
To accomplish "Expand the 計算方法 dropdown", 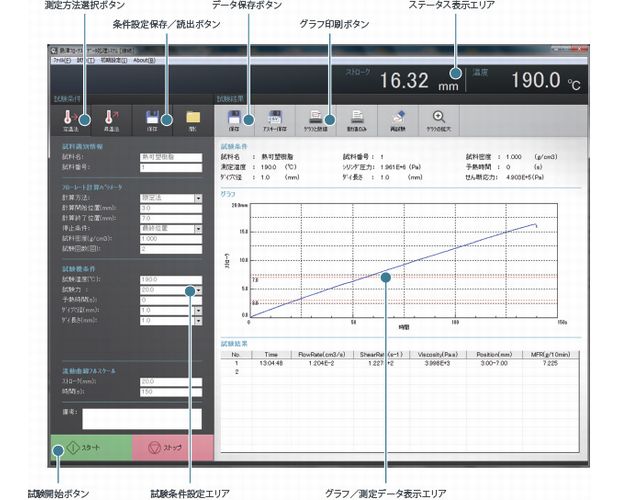I will [198, 198].
